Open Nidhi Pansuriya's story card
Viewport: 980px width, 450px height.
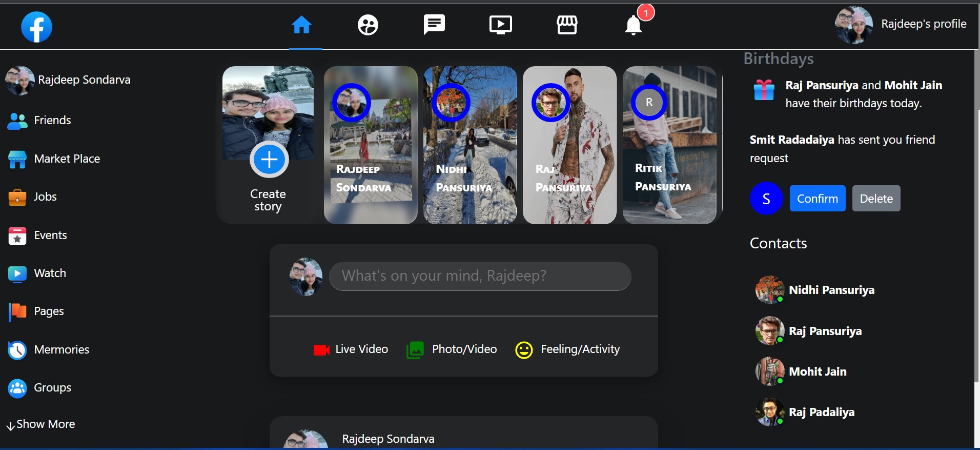point(470,145)
